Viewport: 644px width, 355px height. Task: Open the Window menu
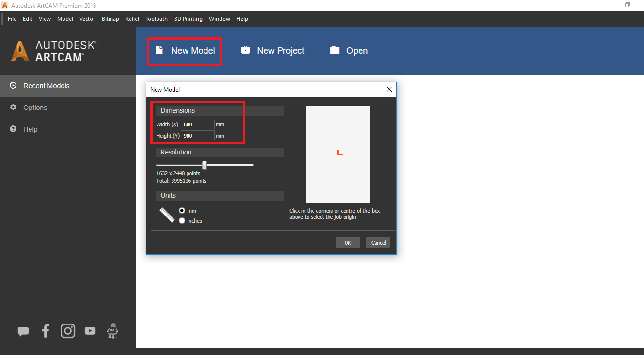[x=220, y=19]
